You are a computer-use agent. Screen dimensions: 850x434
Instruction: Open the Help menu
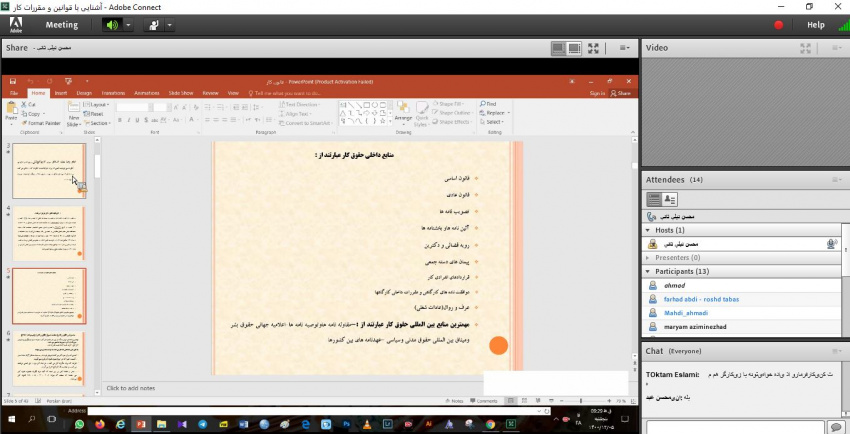tap(815, 25)
